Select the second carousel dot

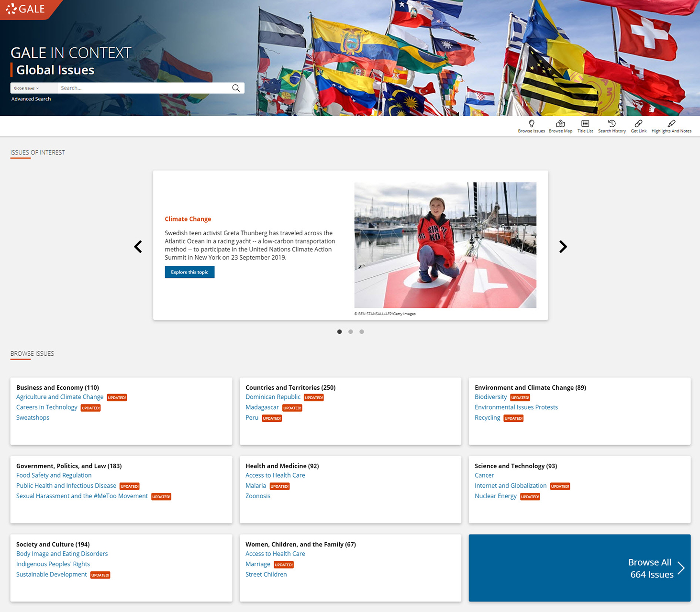(x=351, y=332)
